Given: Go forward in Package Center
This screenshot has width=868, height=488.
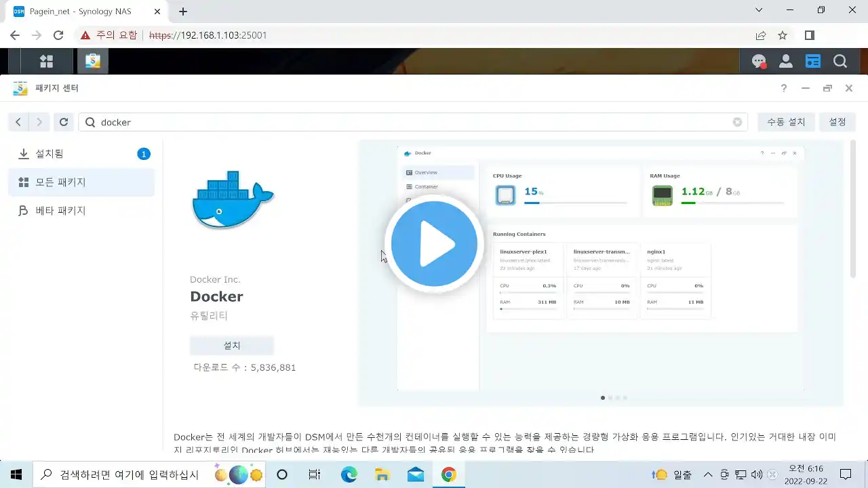Looking at the screenshot, I should (x=39, y=122).
